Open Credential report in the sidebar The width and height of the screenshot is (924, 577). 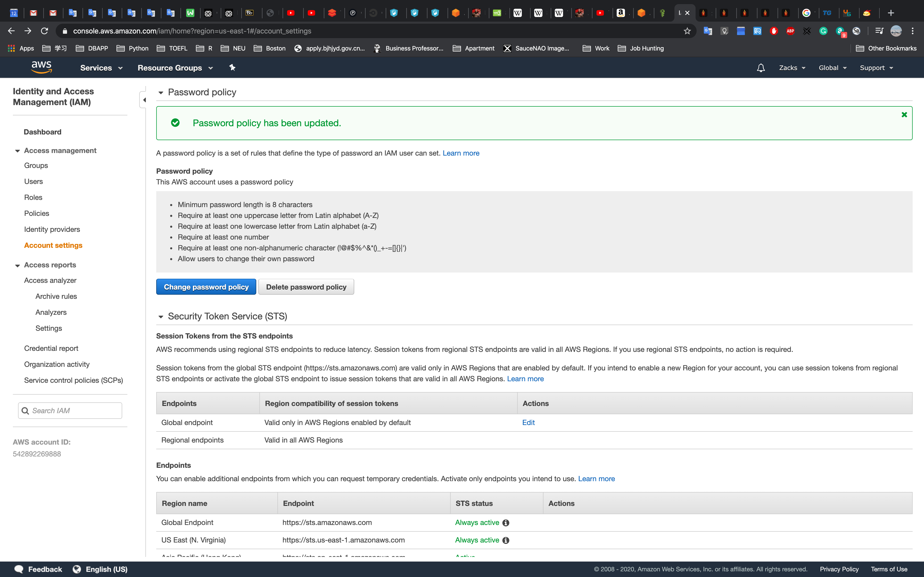coord(51,349)
